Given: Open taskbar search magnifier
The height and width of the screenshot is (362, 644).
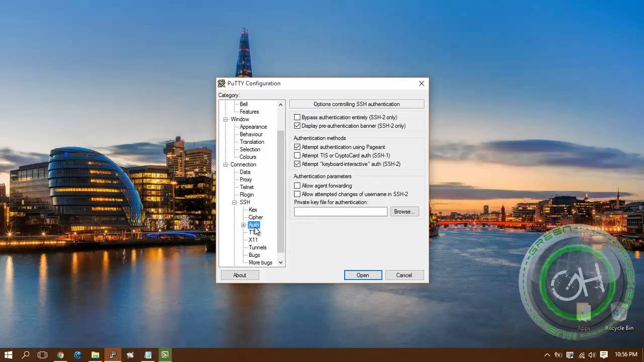Looking at the screenshot, I should pyautogui.click(x=26, y=355).
